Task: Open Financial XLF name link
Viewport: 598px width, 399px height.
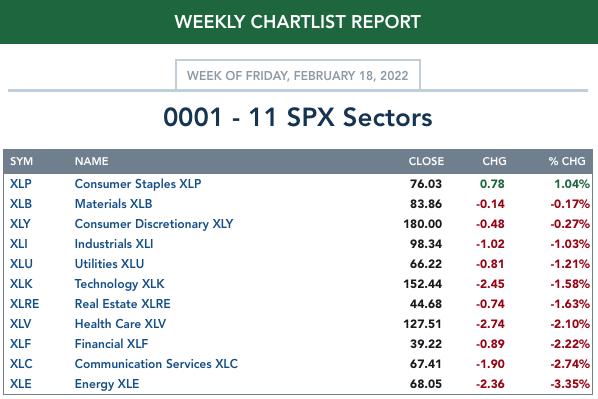Action: [111, 344]
